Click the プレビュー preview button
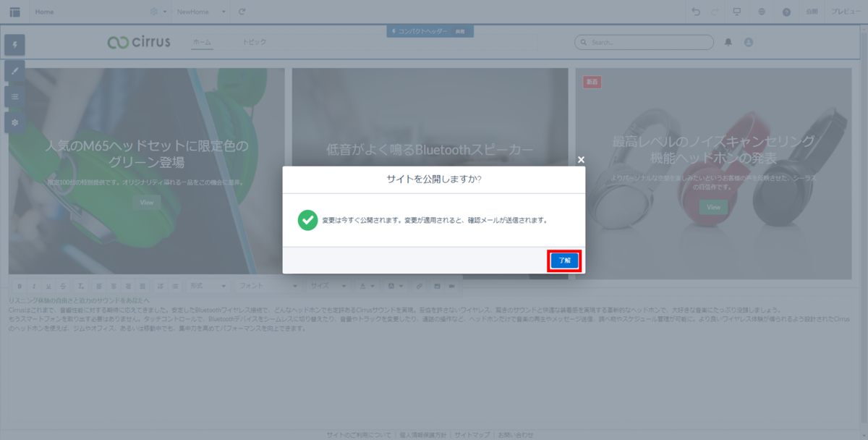 [846, 12]
